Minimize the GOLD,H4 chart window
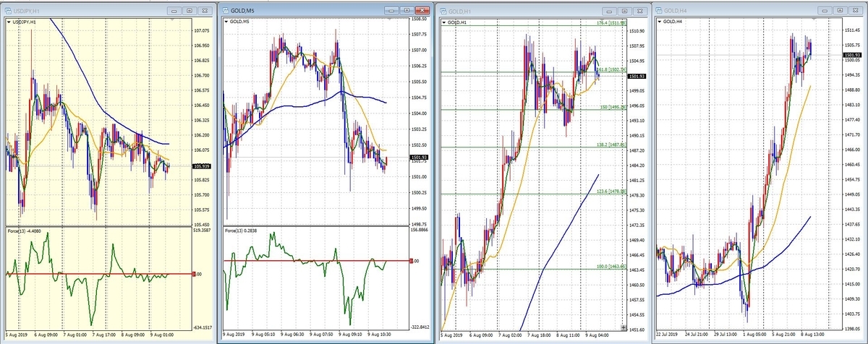Image resolution: width=868 pixels, height=344 pixels. pos(825,11)
